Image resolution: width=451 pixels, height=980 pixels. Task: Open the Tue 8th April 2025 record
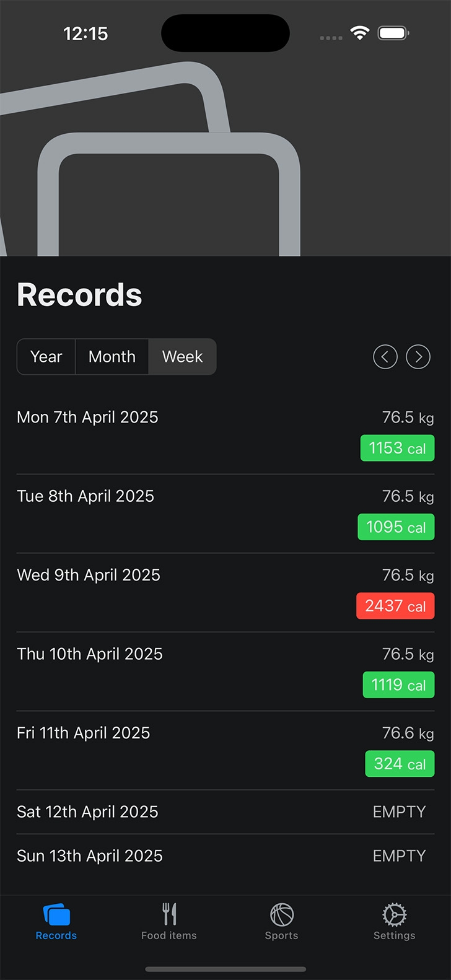point(225,514)
